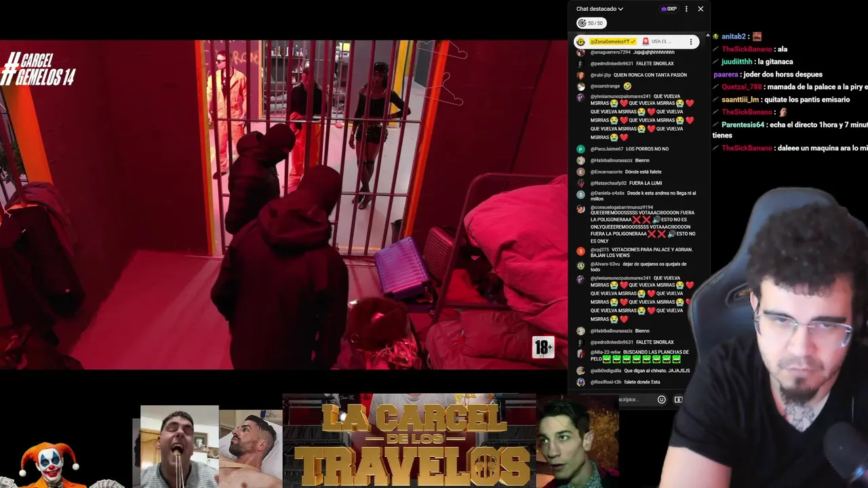Click the pinned @ZonaGemelosYT channel name

(612, 41)
